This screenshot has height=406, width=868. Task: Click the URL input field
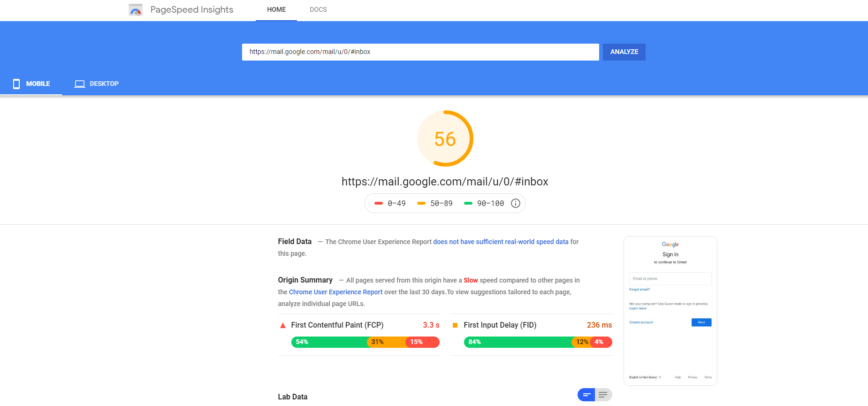(420, 52)
